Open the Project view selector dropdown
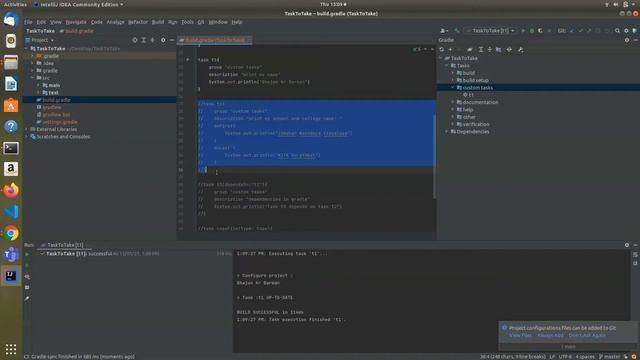The image size is (640, 360). point(40,40)
